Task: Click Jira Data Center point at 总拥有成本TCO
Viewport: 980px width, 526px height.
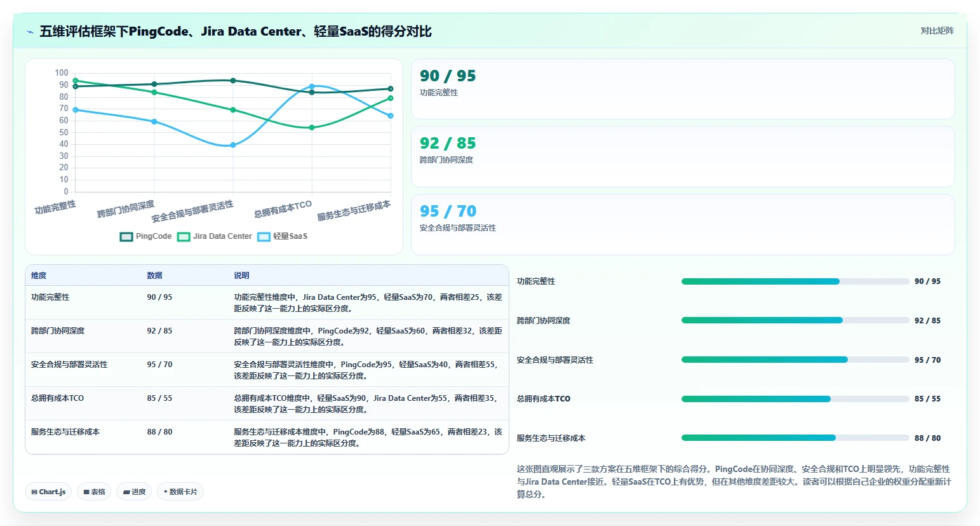Action: 312,128
